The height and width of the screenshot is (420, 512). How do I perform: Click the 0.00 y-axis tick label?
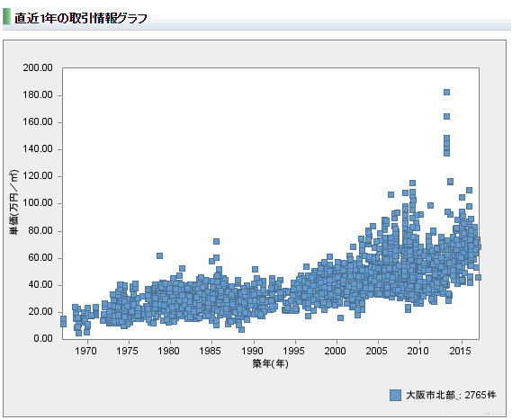(x=43, y=338)
